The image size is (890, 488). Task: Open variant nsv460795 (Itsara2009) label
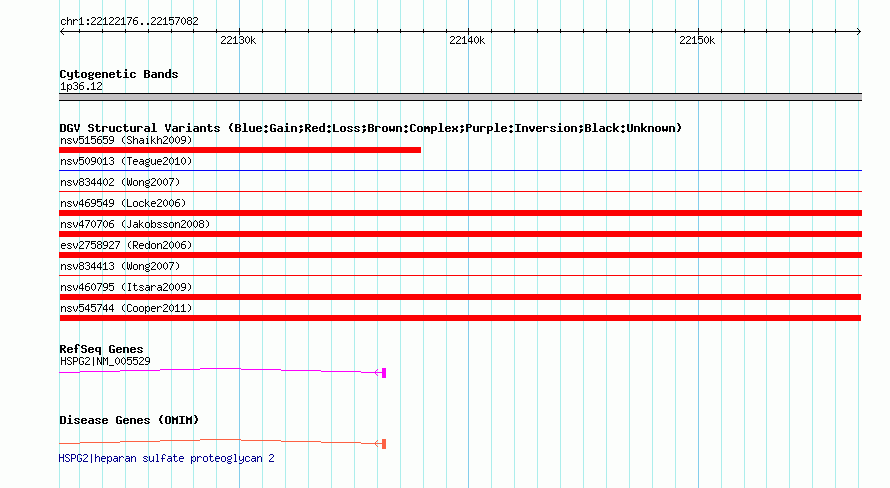point(126,287)
